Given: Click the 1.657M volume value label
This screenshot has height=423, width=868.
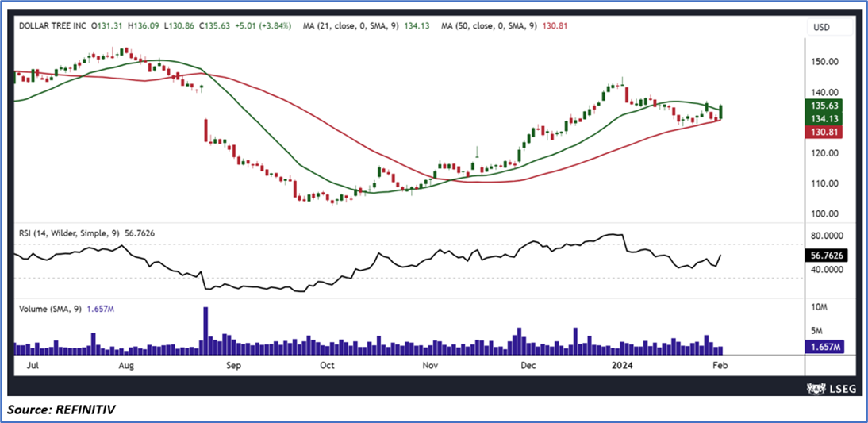Looking at the screenshot, I should coord(827,347).
